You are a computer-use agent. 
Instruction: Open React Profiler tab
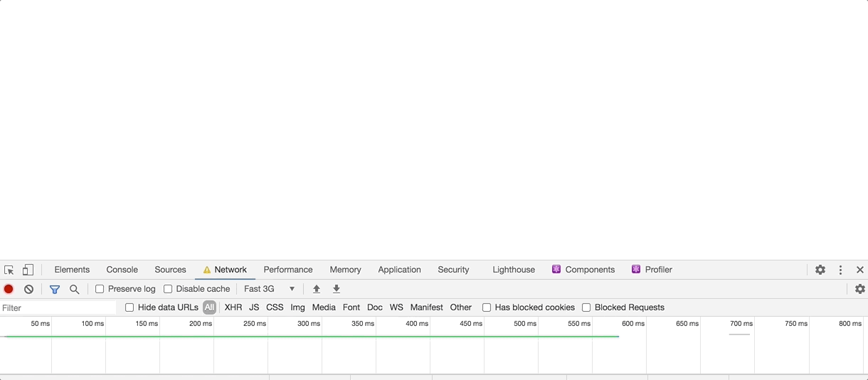coord(652,270)
